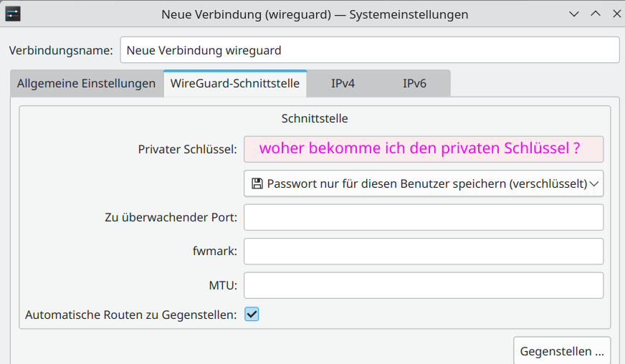Image resolution: width=625 pixels, height=364 pixels.
Task: Click into the Privater Schlüssel field
Action: tap(423, 149)
